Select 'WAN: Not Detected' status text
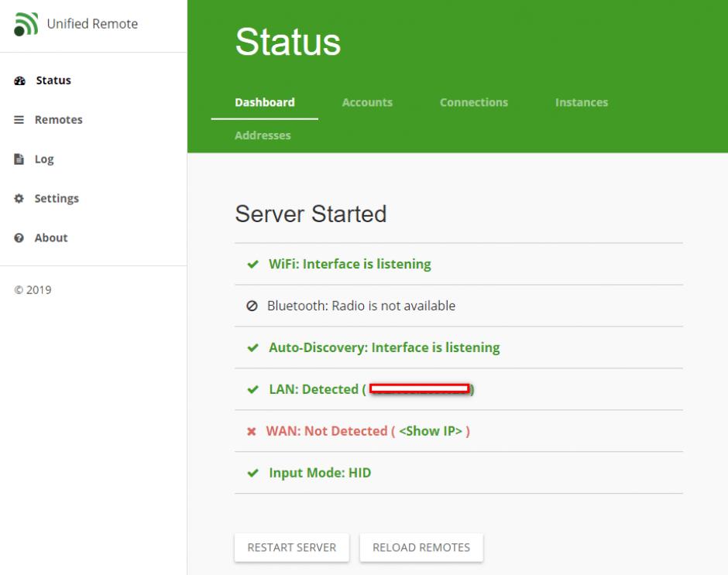The image size is (728, 575). click(x=327, y=431)
